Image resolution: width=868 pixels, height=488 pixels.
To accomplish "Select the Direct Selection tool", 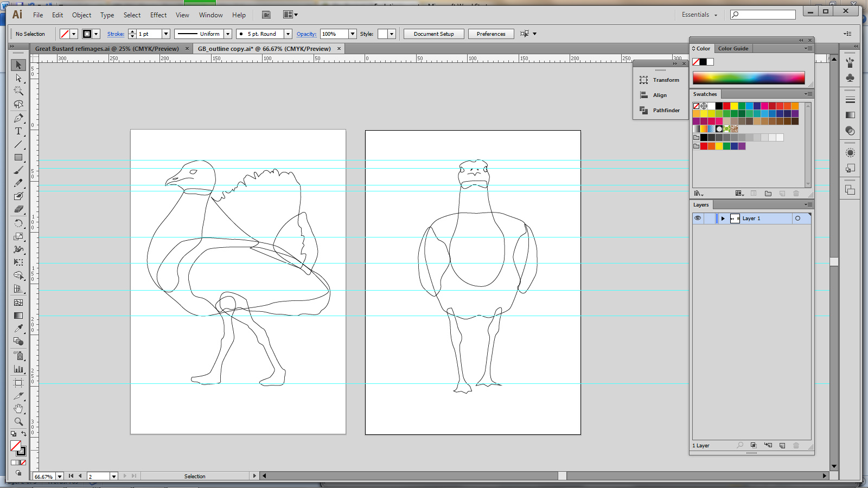I will point(18,78).
